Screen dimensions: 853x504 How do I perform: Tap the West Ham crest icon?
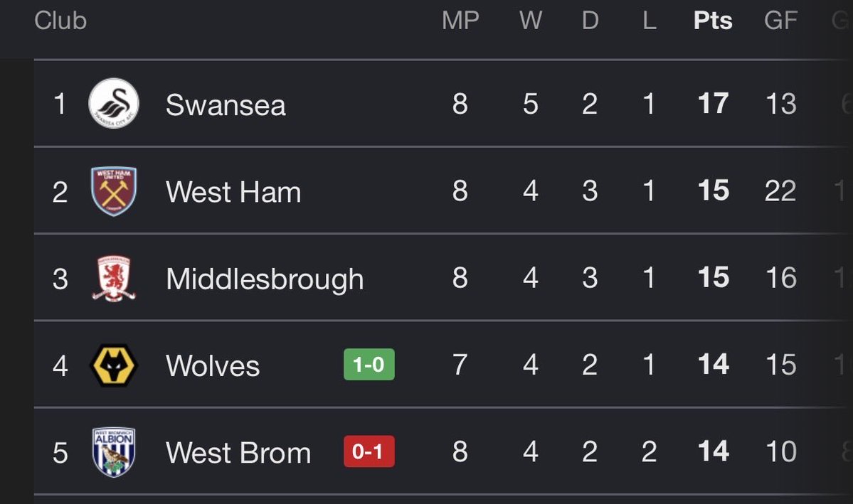point(114,191)
